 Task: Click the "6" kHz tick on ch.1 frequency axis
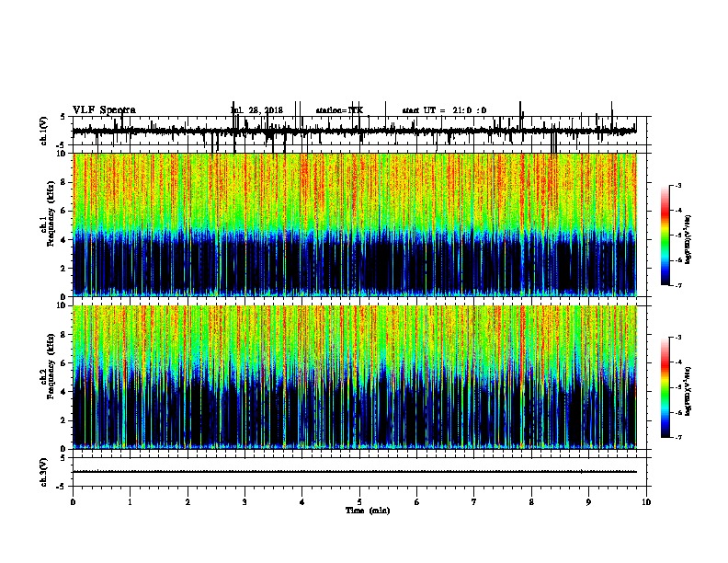click(x=63, y=211)
